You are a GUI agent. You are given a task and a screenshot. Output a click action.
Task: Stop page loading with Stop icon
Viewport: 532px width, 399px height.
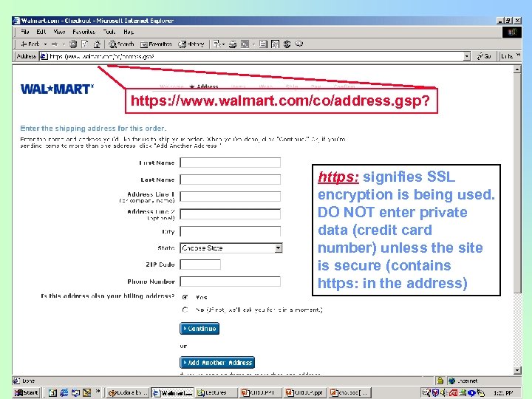73,44
